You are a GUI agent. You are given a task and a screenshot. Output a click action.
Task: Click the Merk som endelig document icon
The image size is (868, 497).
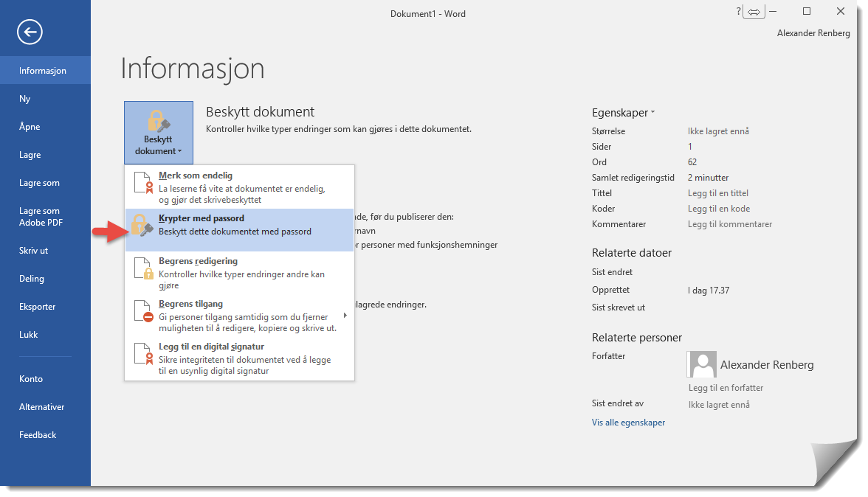pos(142,187)
